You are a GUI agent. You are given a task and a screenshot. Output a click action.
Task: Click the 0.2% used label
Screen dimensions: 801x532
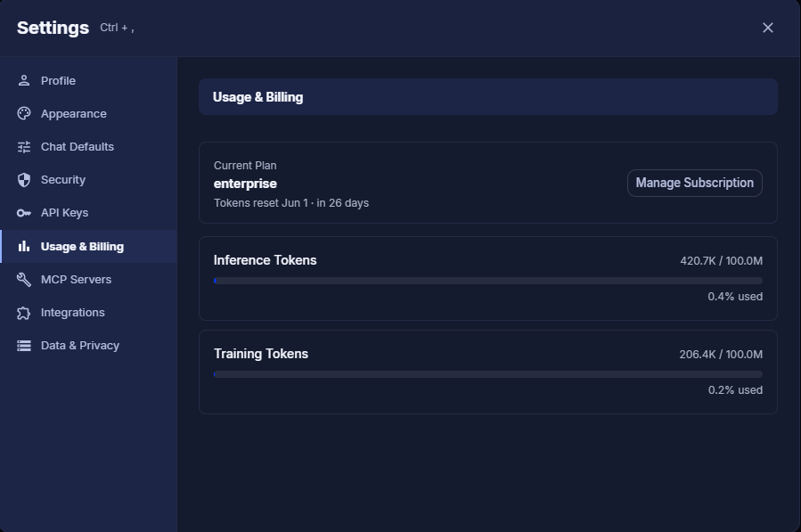click(x=735, y=390)
